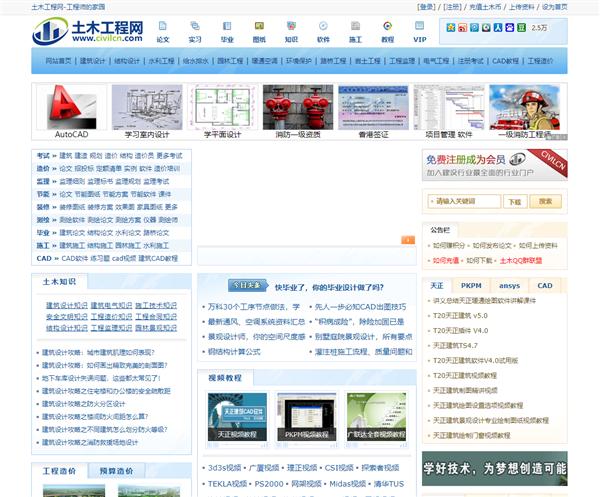
Task: Open CAD软件 link in the CAD row
Action: (75, 258)
